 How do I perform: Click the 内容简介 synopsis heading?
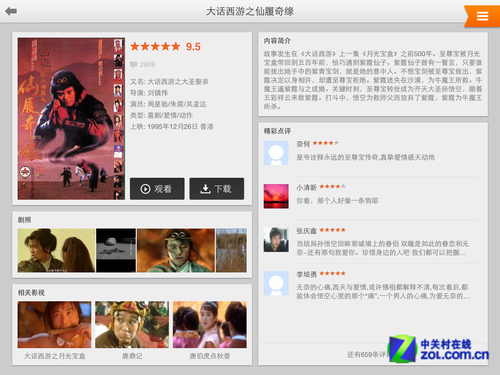pyautogui.click(x=277, y=41)
